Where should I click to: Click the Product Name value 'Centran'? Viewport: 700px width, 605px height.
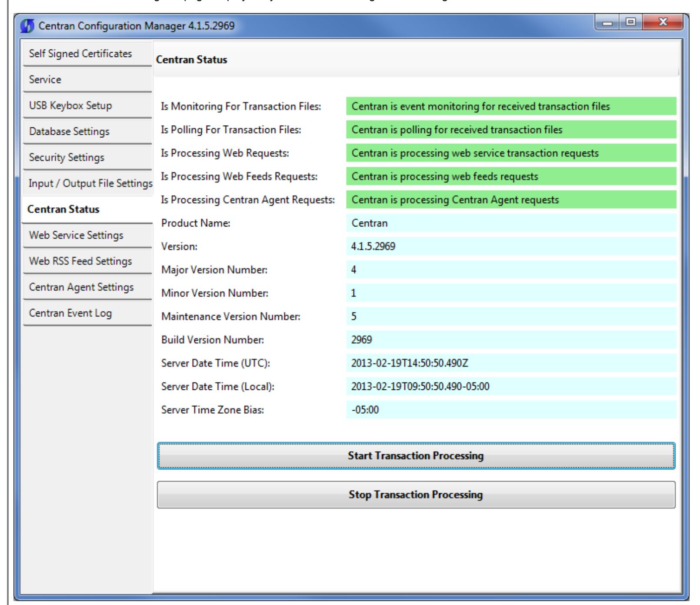coord(511,223)
